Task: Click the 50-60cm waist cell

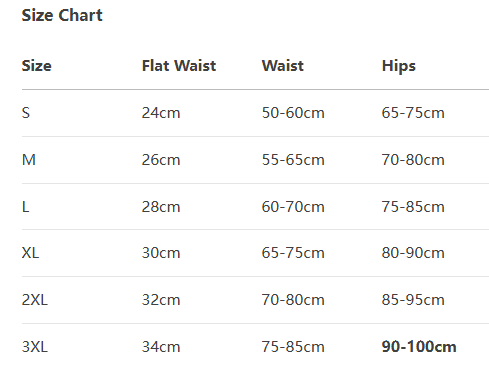Action: pos(293,113)
